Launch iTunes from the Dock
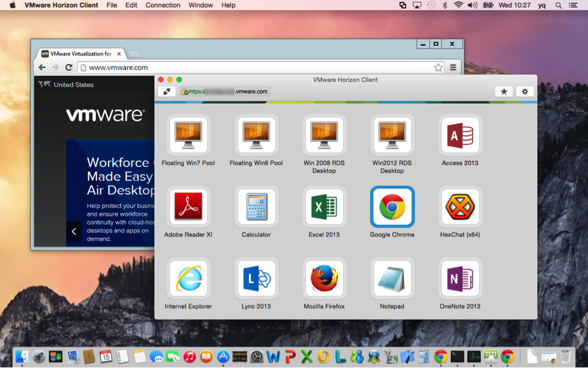 pyautogui.click(x=189, y=356)
